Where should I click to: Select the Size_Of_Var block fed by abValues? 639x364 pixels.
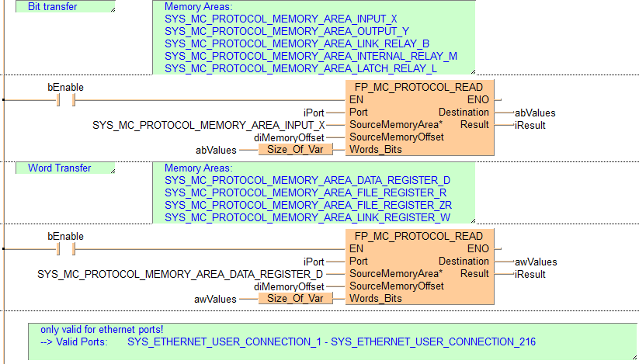click(x=294, y=150)
